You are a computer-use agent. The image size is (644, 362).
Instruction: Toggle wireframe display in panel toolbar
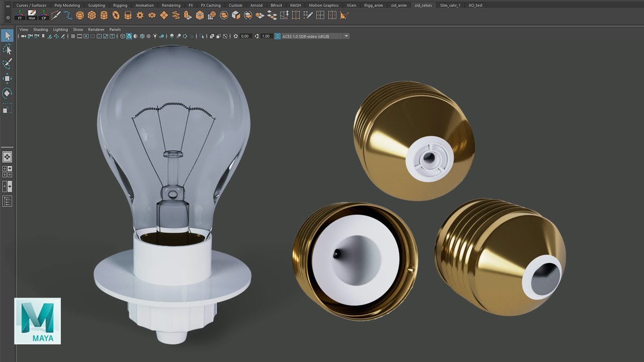tap(122, 36)
